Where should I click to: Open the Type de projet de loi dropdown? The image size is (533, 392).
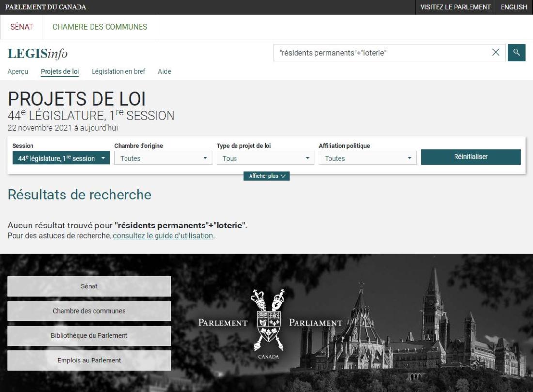coord(266,158)
